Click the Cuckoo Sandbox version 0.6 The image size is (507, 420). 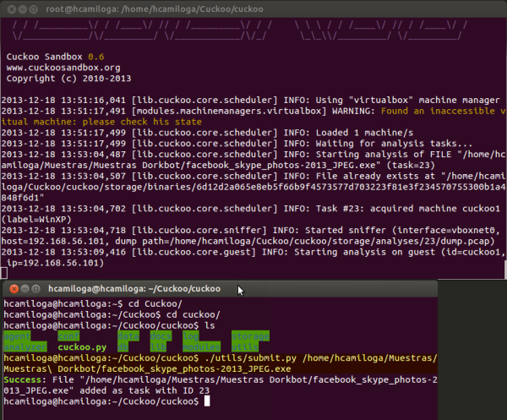coord(96,57)
